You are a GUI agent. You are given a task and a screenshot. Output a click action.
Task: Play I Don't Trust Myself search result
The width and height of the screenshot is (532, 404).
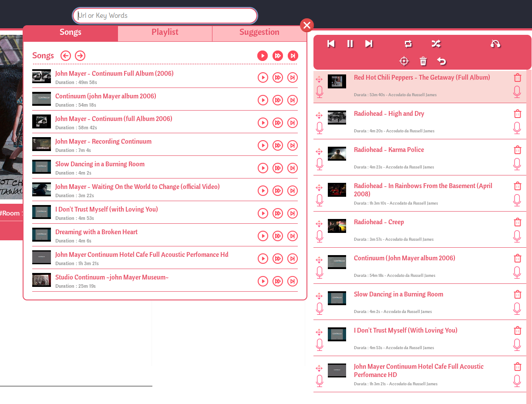click(x=263, y=213)
